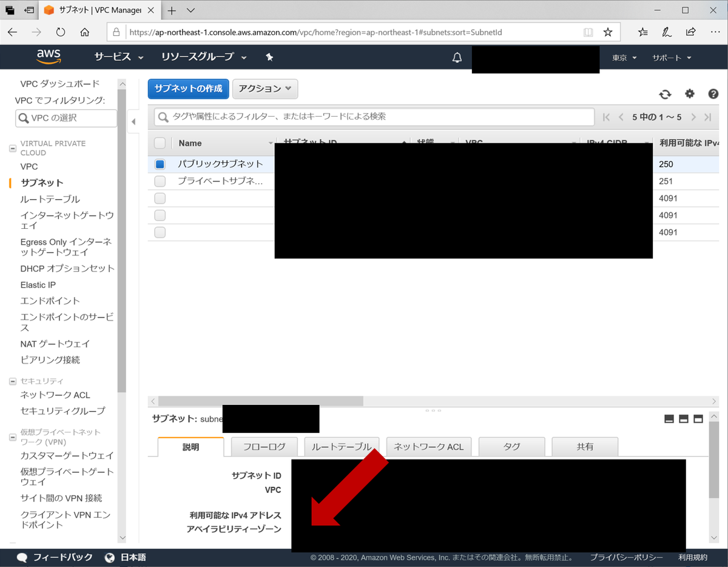
Task: Uncheck the パブリックサブネット row checkbox
Action: coord(160,164)
